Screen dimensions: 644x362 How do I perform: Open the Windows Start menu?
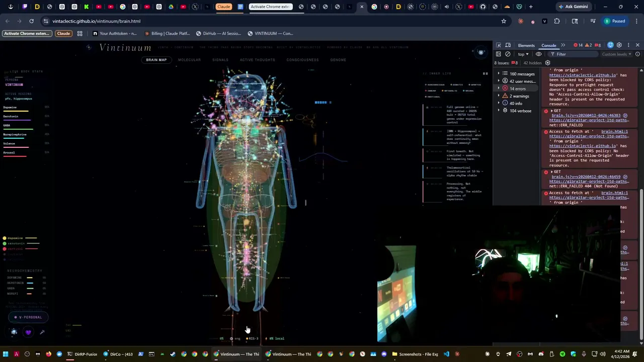pos(6,354)
